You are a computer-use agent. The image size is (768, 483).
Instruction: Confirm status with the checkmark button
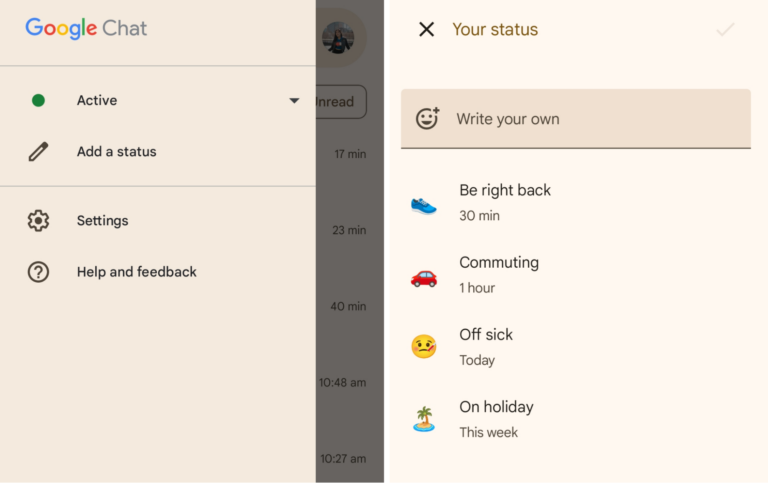[725, 30]
